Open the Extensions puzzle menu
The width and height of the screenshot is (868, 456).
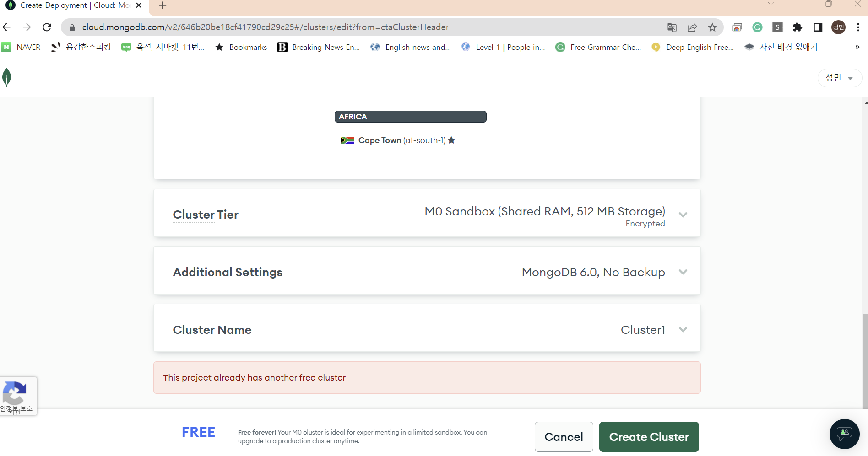tap(797, 27)
